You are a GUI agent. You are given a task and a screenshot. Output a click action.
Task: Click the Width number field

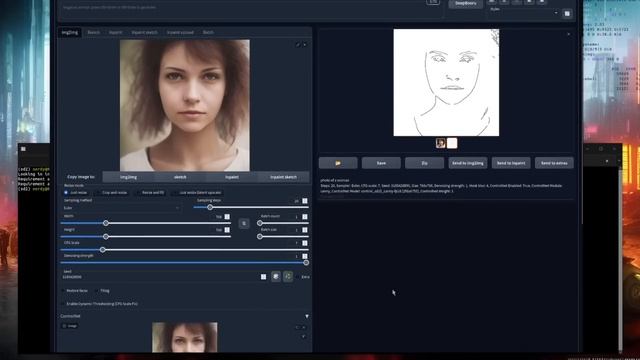(221, 217)
